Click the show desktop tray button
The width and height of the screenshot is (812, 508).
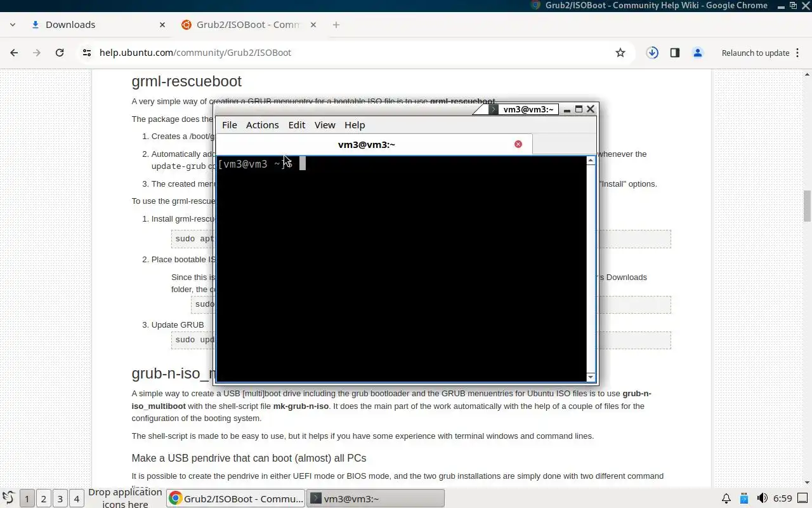click(x=802, y=498)
